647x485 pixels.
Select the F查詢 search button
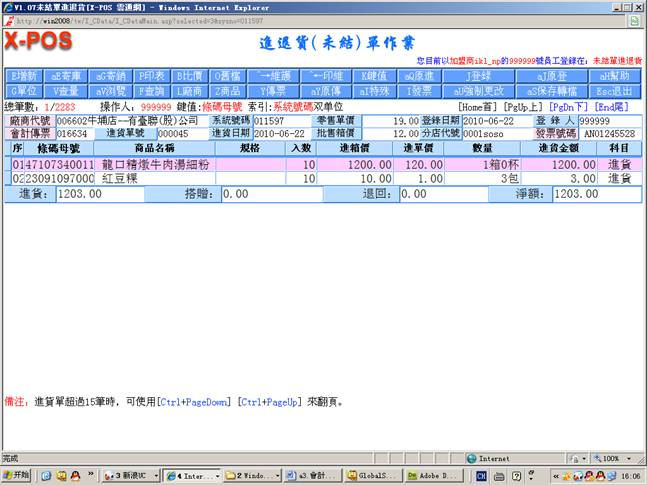151,91
